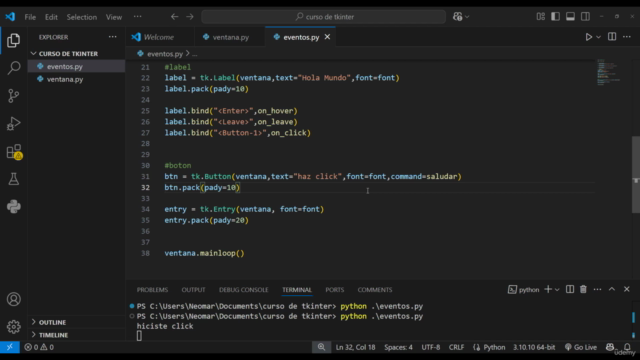Click Ln 32, Col 18 cursor position

(x=355, y=347)
